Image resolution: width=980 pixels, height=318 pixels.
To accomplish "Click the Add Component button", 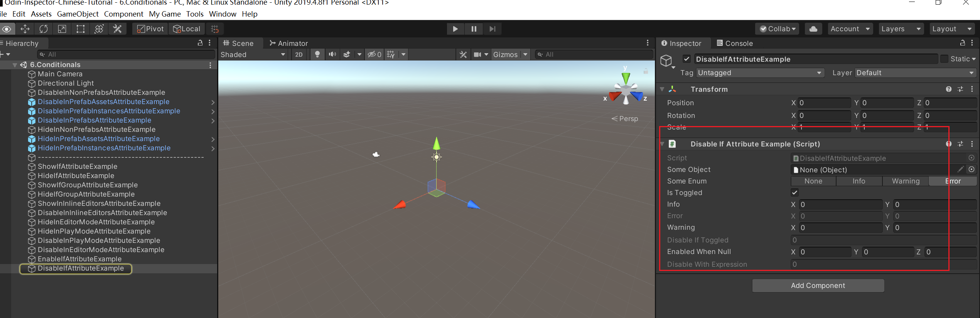I will pyautogui.click(x=818, y=286).
